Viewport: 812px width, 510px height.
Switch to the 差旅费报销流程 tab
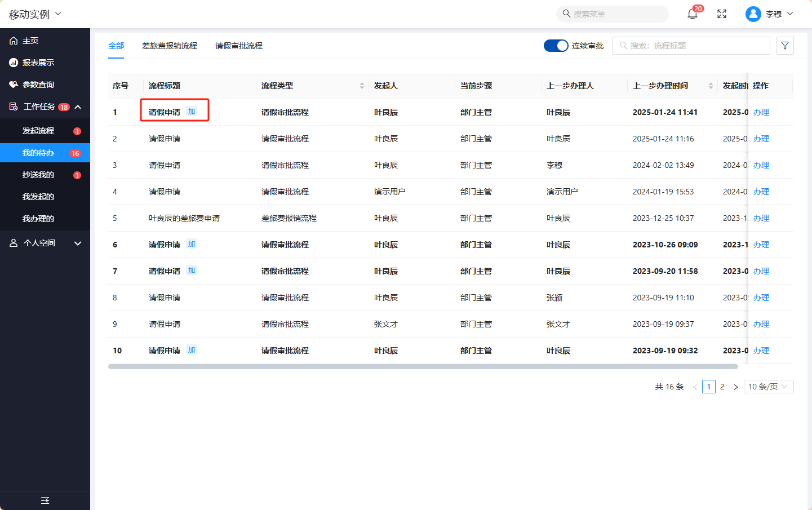[170, 46]
